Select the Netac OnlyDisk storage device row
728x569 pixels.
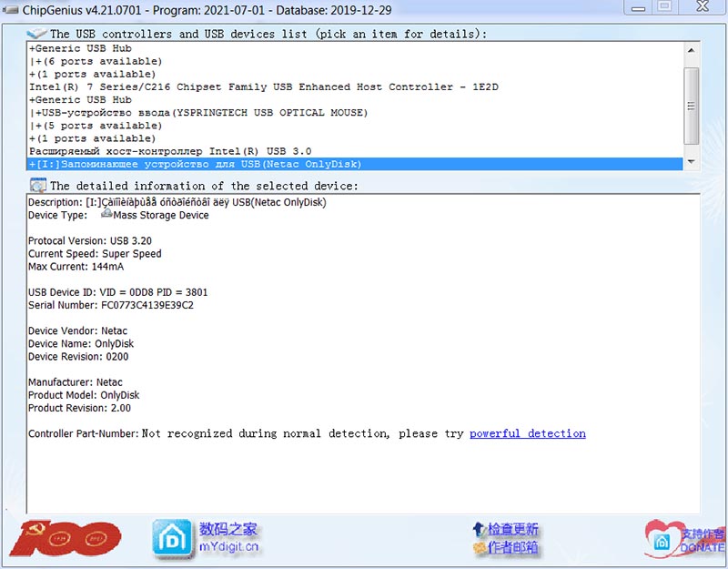point(355,164)
